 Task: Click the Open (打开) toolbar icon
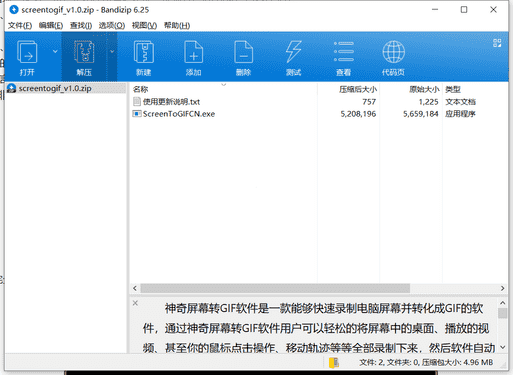[x=27, y=52]
